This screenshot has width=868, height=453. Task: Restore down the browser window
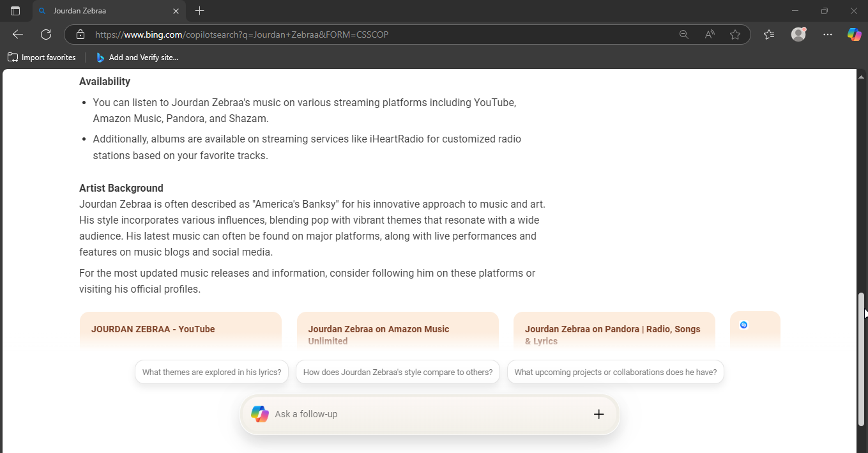click(825, 11)
